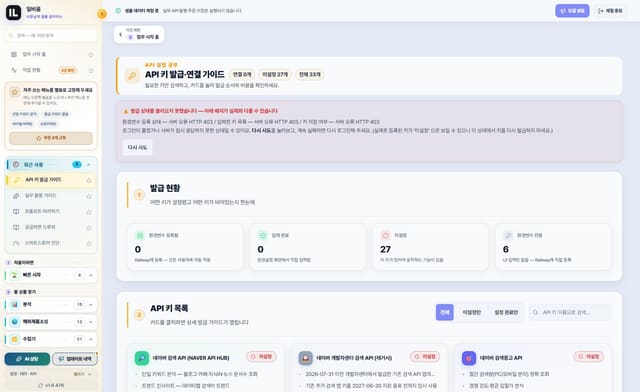
Task: Click the icon of the fifth recent-use item
Action: 16,243
